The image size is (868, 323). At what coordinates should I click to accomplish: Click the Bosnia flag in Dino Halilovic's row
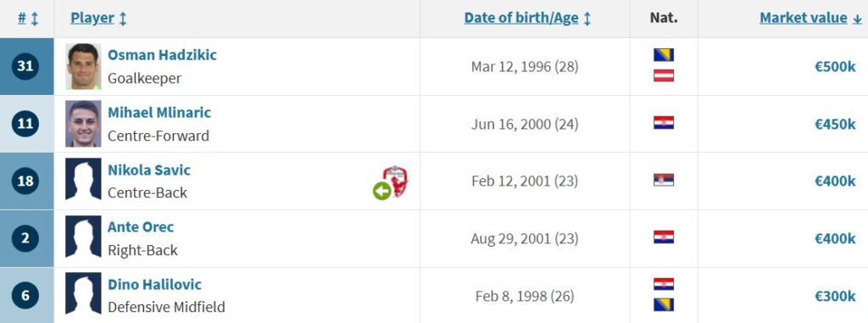click(664, 304)
